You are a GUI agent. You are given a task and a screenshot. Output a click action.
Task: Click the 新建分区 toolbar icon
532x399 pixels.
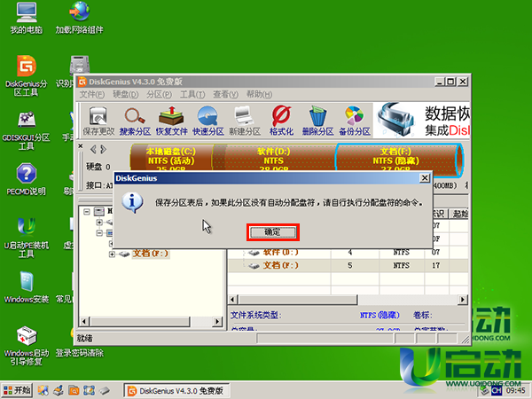pyautogui.click(x=245, y=121)
